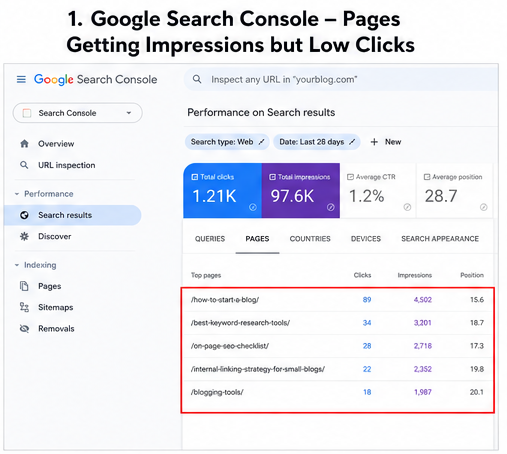Open Discover in the sidebar

click(x=55, y=236)
